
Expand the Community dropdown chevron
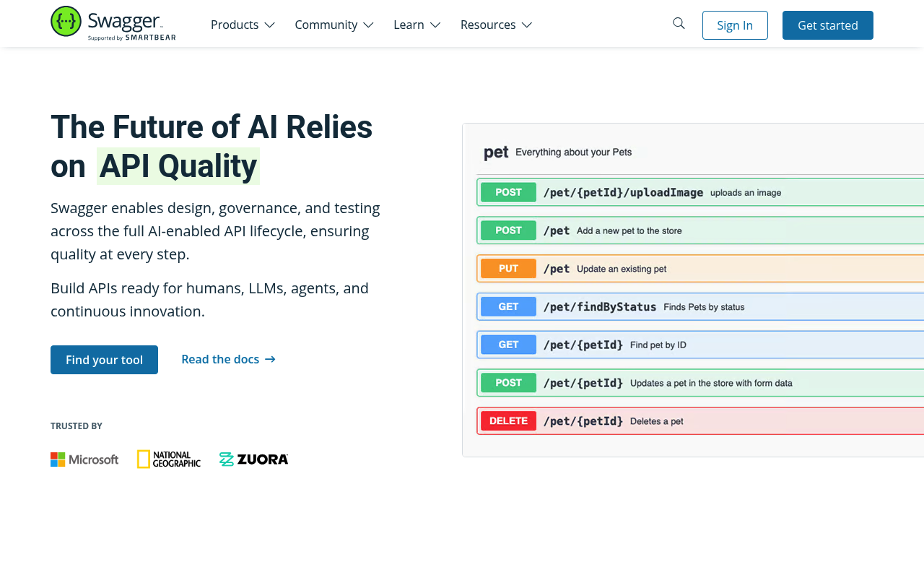pyautogui.click(x=368, y=25)
